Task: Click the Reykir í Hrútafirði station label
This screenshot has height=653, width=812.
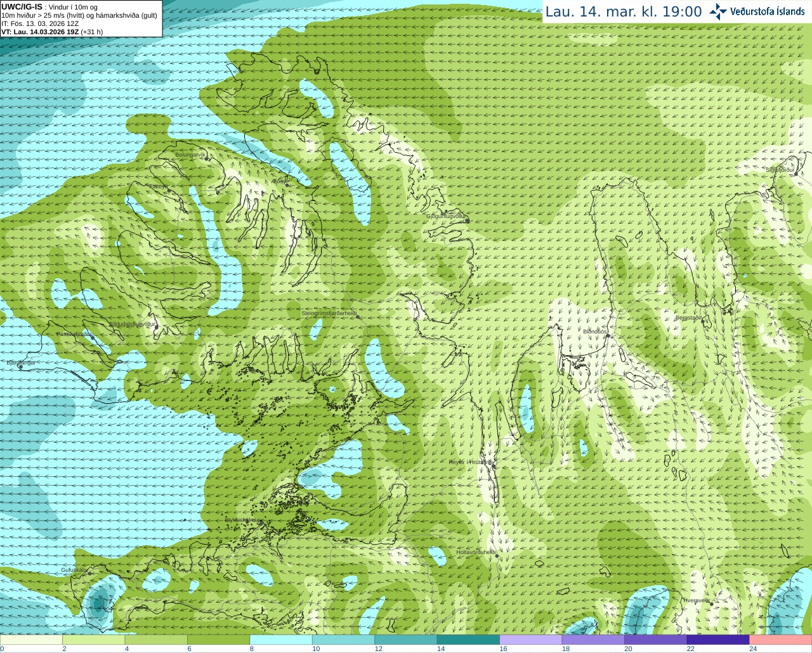Action: (x=470, y=462)
